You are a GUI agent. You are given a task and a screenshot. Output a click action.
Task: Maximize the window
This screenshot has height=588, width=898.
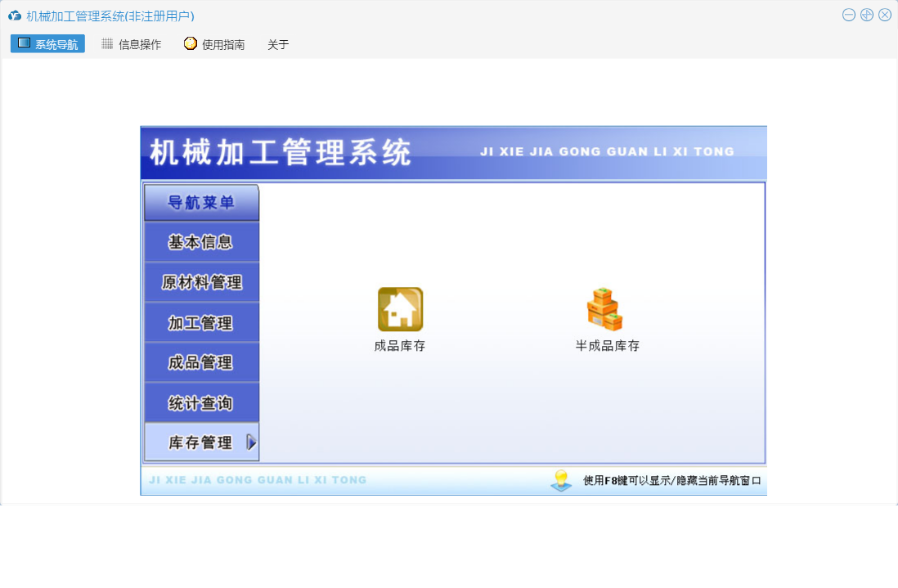tap(867, 15)
